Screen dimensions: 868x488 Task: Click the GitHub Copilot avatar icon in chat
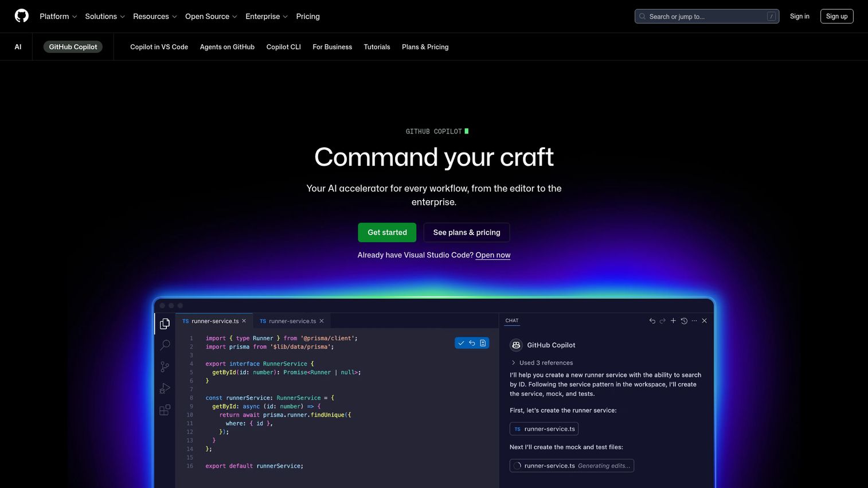pos(516,345)
